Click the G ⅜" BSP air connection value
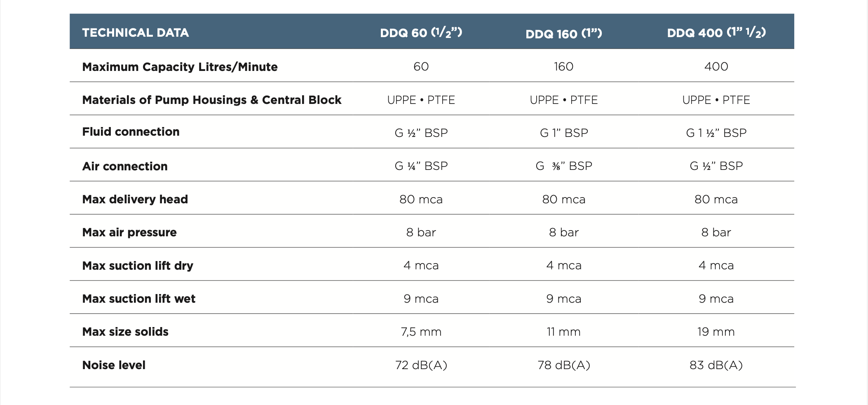The height and width of the screenshot is (405, 868). coord(564,166)
